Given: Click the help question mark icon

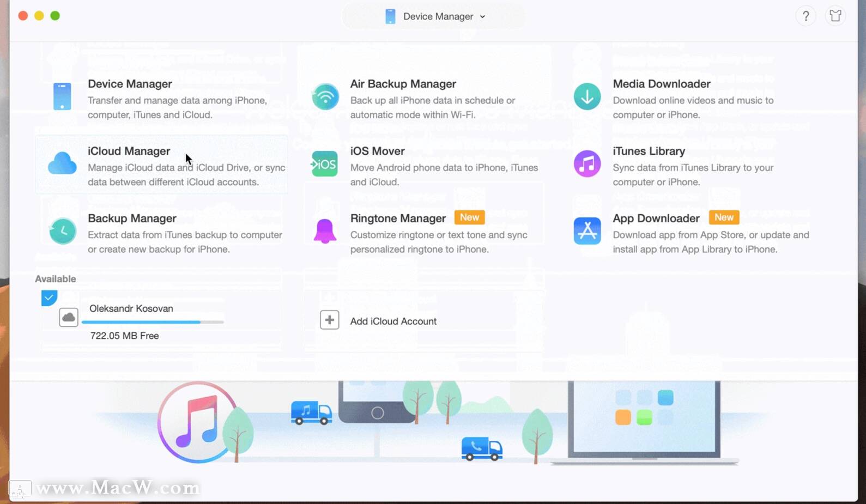Looking at the screenshot, I should tap(806, 16).
